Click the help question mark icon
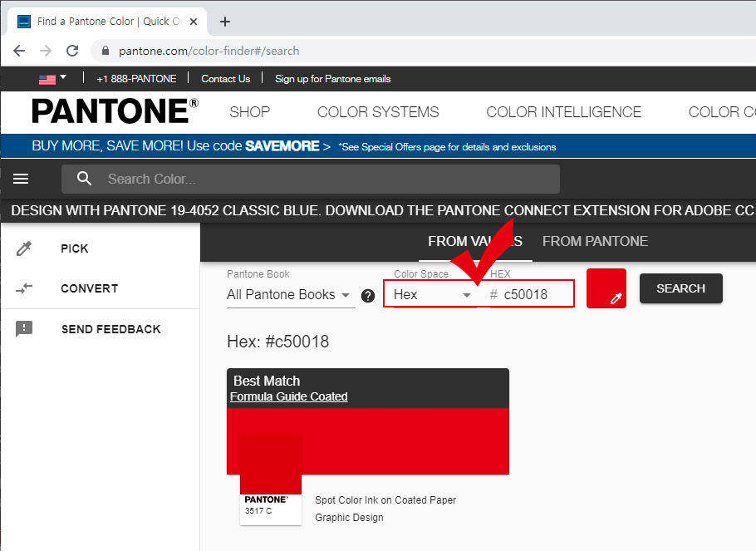Viewport: 756px width, 551px height. point(368,296)
